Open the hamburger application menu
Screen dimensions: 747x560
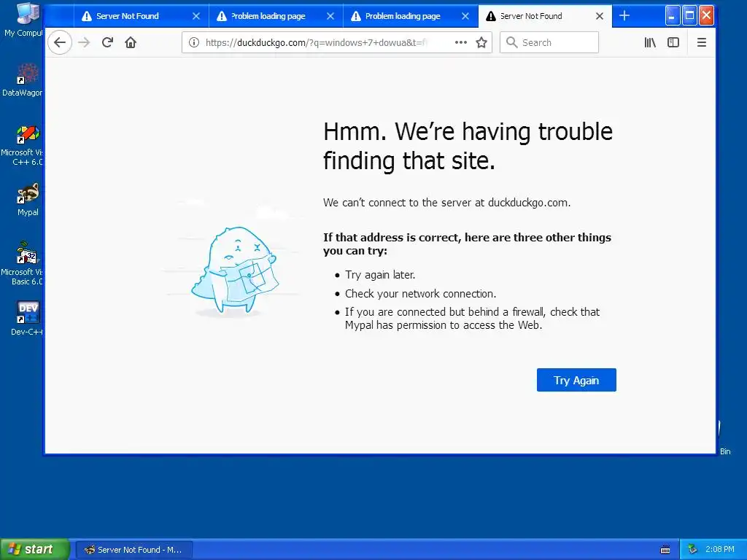point(701,42)
